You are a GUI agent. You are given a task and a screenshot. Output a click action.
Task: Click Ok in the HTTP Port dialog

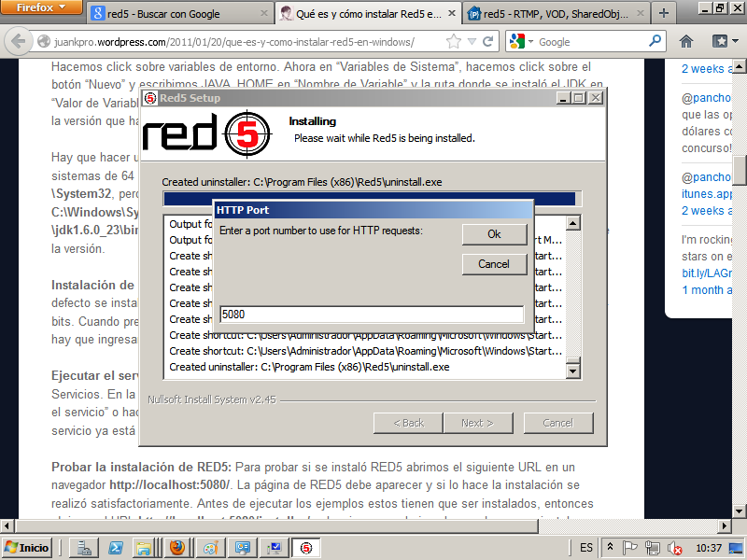(x=494, y=234)
